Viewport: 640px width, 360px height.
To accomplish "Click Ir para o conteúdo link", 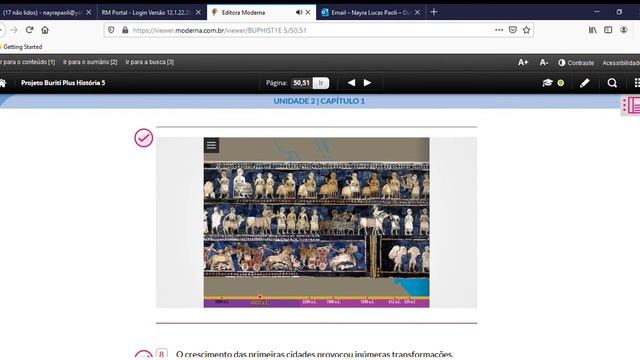I will click(28, 62).
